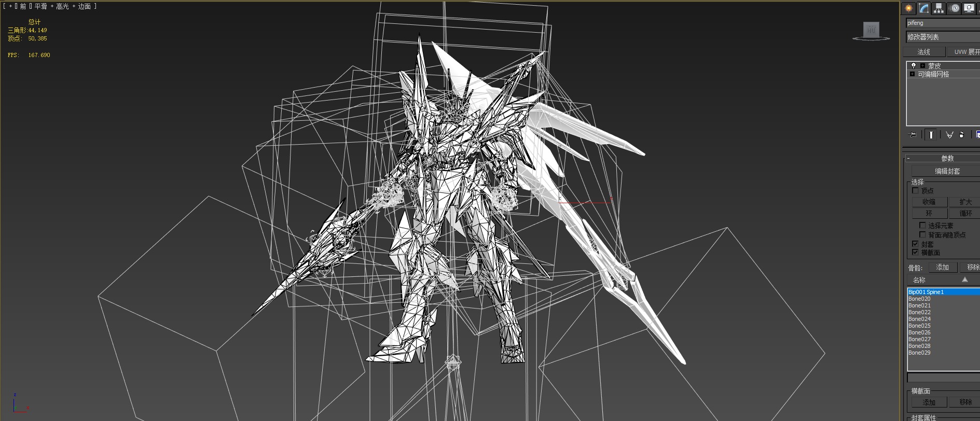The width and height of the screenshot is (980, 421).
Task: Click the 扩大 selection button
Action: point(965,202)
